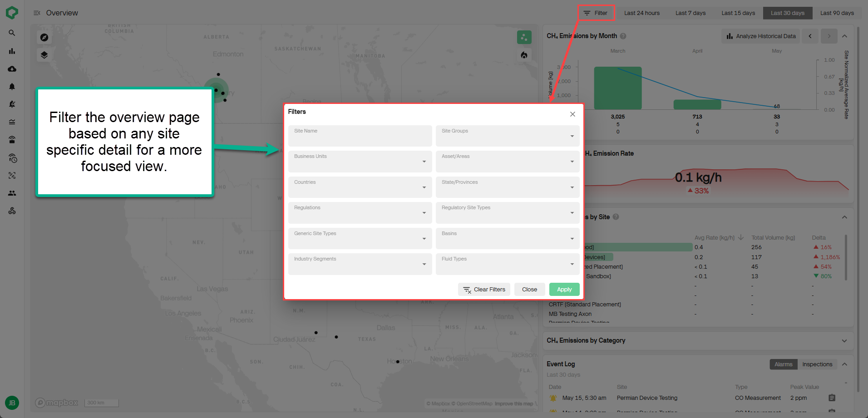Click Clear Filters in the dialog

coord(483,289)
